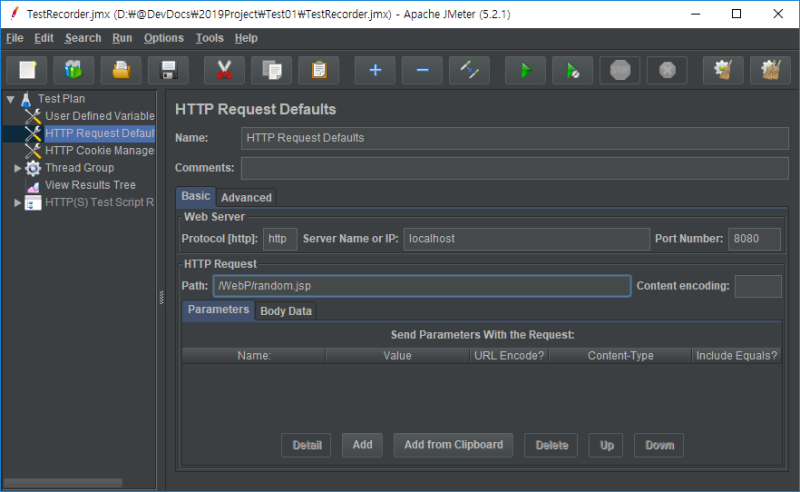800x492 pixels.
Task: Click Add from Clipboard button
Action: coord(453,445)
